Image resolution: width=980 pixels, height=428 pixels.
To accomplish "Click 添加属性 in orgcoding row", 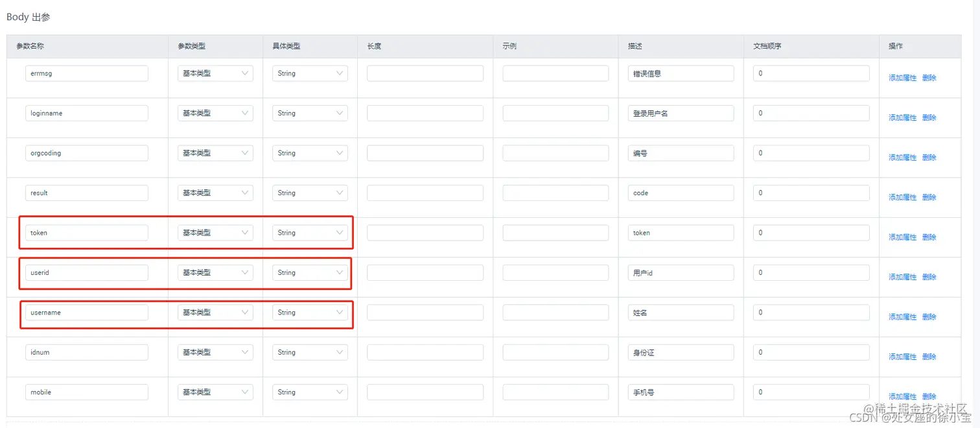I will point(902,158).
